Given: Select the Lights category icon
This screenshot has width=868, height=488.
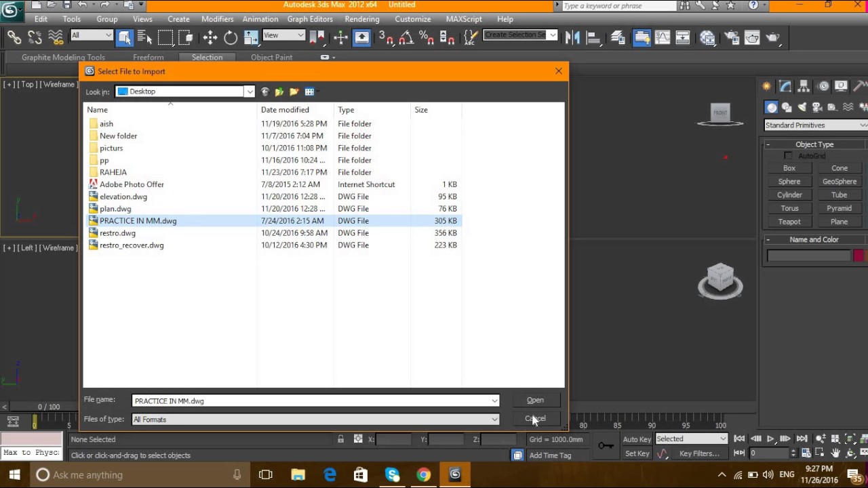Looking at the screenshot, I should coord(802,107).
